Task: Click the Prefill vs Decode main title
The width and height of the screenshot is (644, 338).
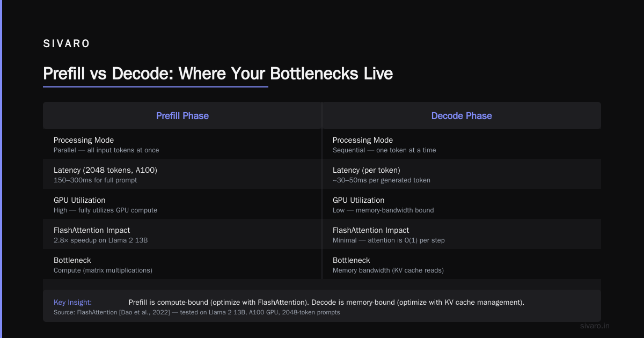Action: (x=218, y=74)
